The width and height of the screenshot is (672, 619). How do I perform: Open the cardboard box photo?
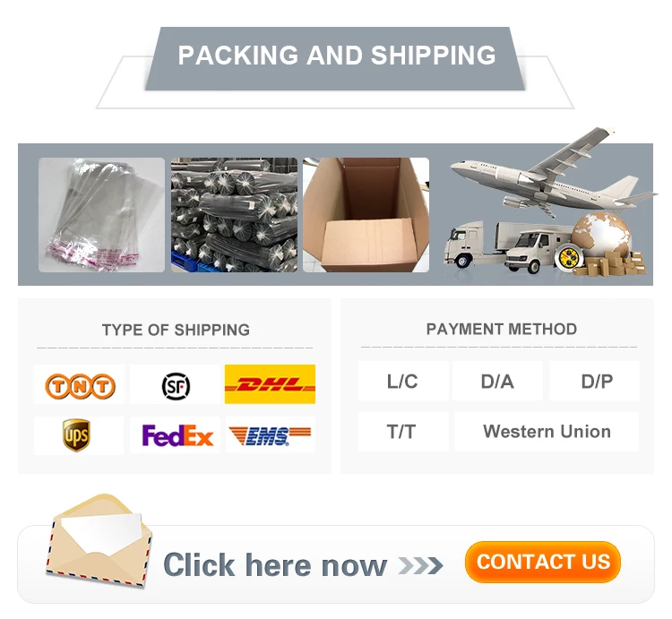[366, 215]
